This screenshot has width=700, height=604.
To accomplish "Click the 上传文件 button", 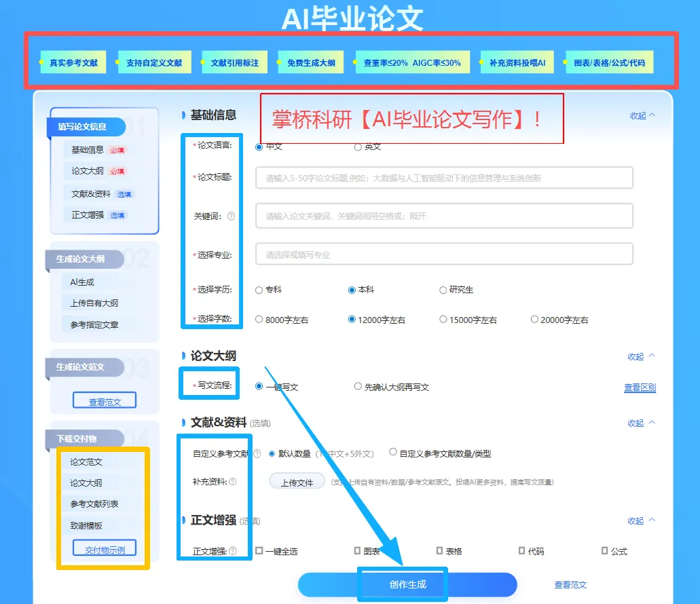I will coord(297,483).
